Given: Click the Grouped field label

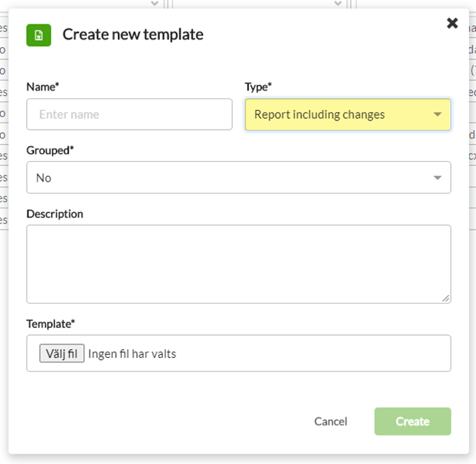Looking at the screenshot, I should [50, 150].
